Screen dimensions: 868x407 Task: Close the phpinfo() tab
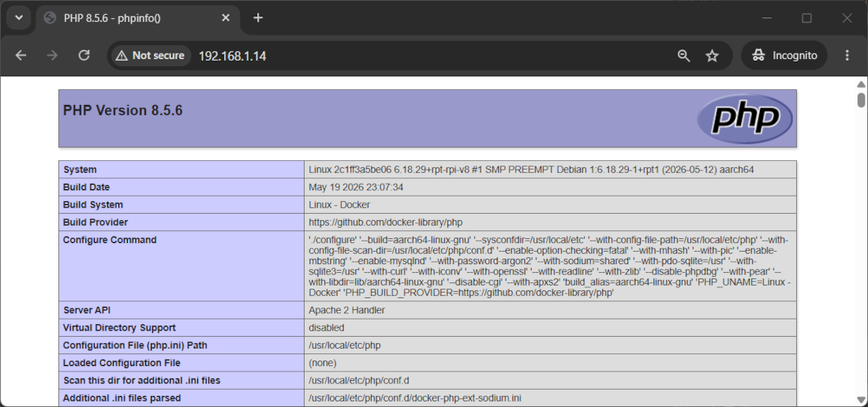(x=226, y=17)
